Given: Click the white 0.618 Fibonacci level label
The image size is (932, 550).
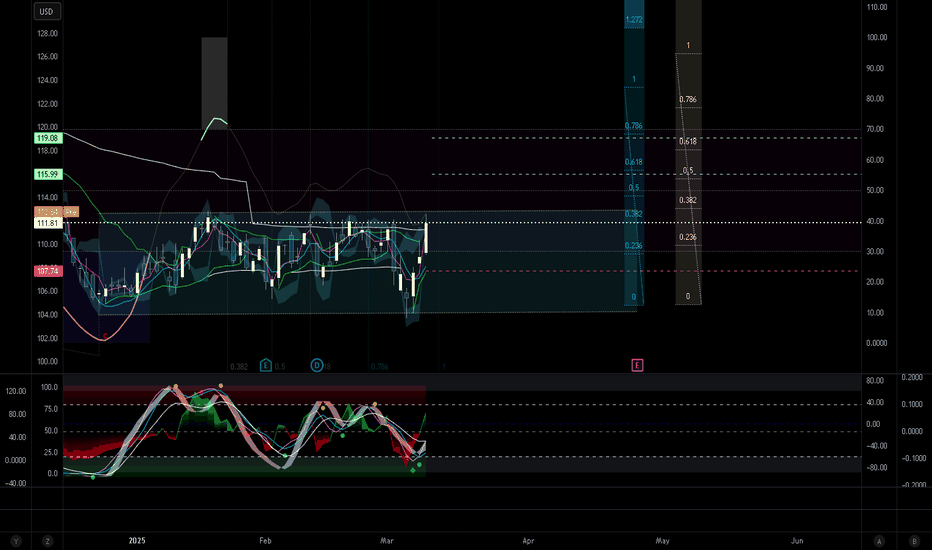Looking at the screenshot, I should [688, 142].
